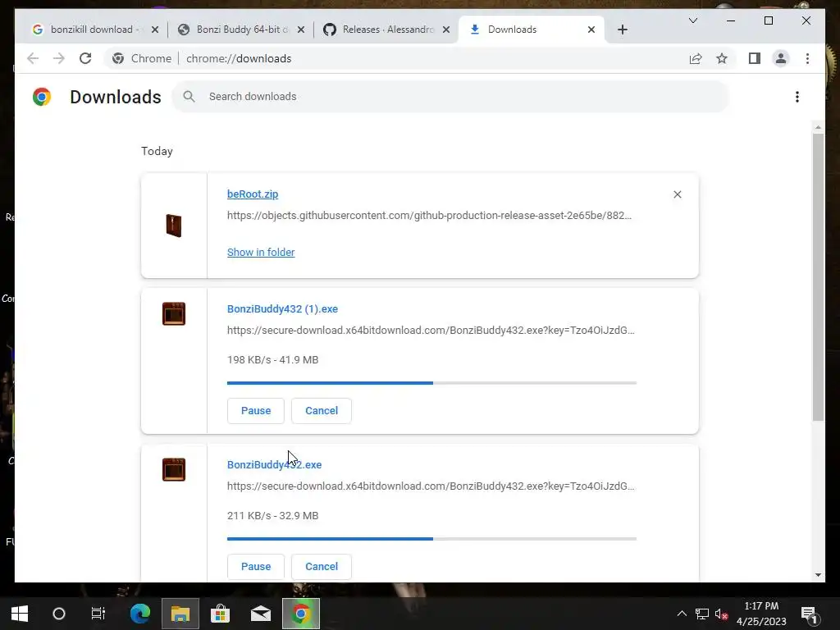Close the Downloads tab
840x630 pixels.
pyautogui.click(x=591, y=30)
